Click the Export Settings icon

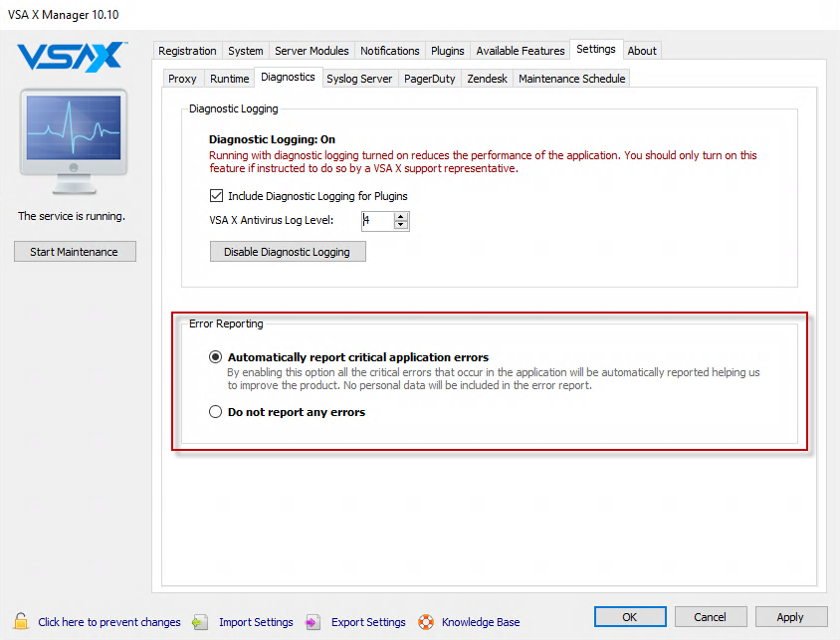coord(313,622)
